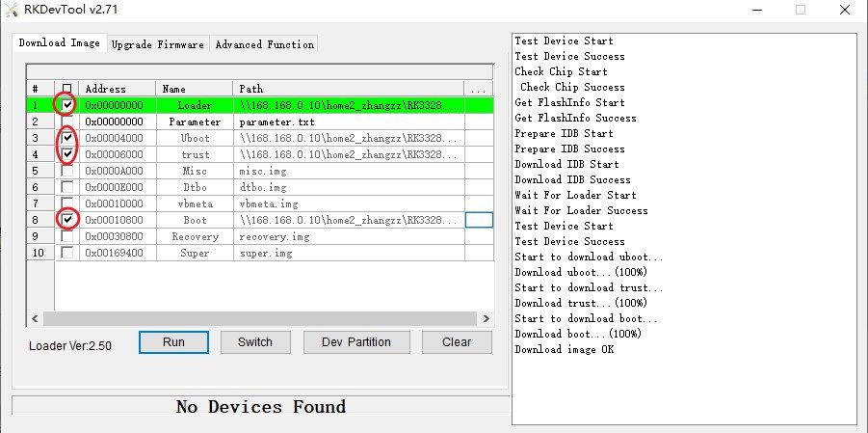Close the RKDevTool window
The image size is (868, 433).
click(845, 10)
